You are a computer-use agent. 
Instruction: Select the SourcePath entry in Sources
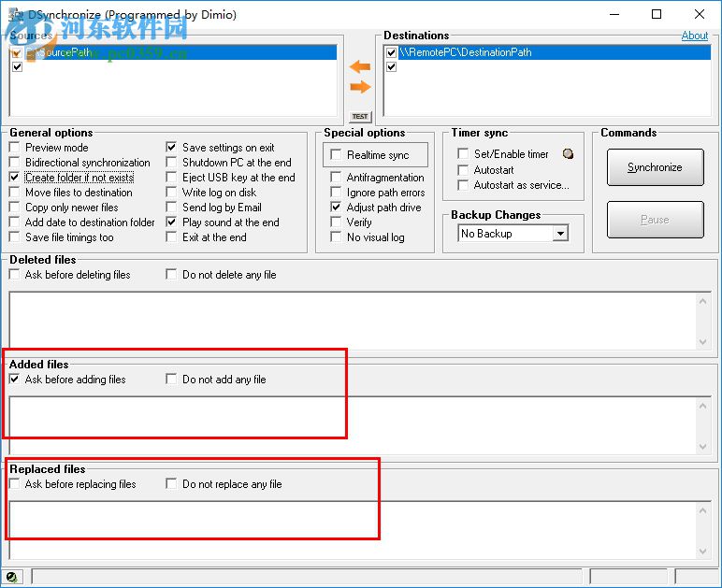tap(180, 52)
